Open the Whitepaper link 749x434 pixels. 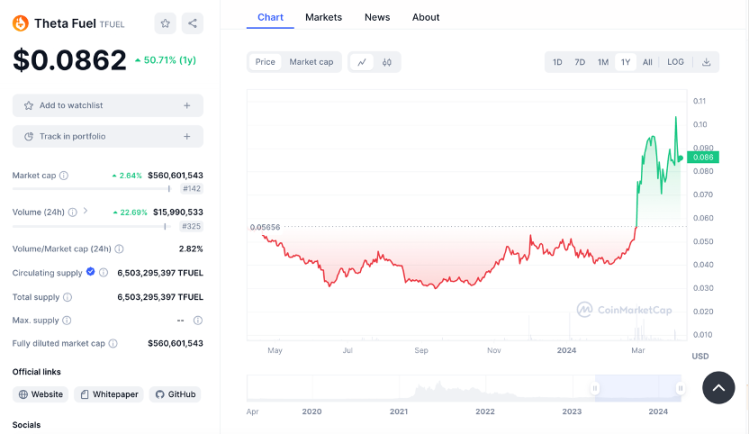point(109,394)
